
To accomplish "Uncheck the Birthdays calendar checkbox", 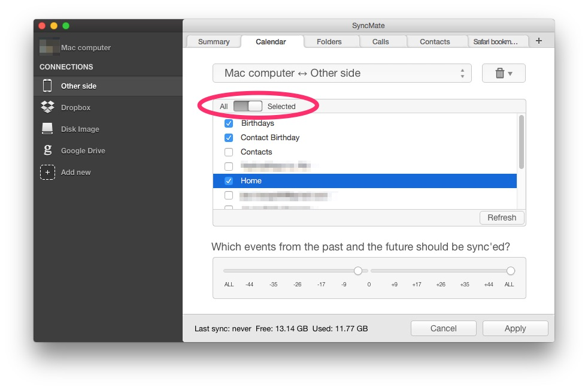I will coord(229,123).
